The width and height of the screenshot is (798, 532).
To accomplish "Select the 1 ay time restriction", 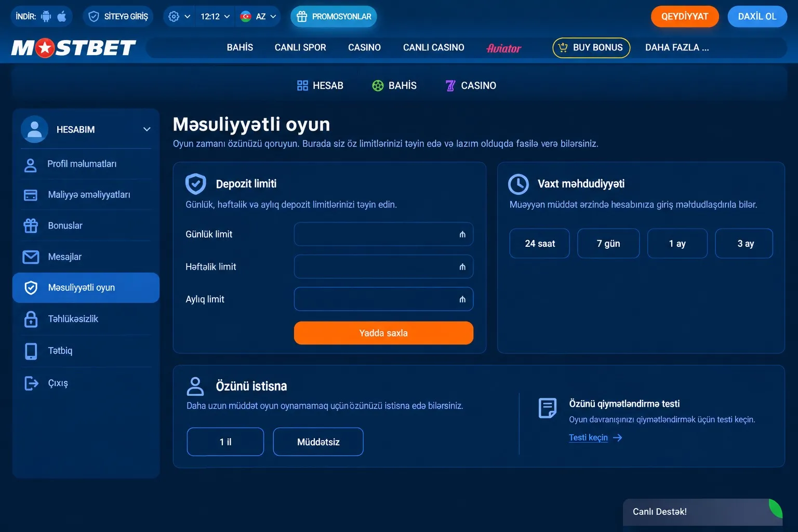I will 677,244.
